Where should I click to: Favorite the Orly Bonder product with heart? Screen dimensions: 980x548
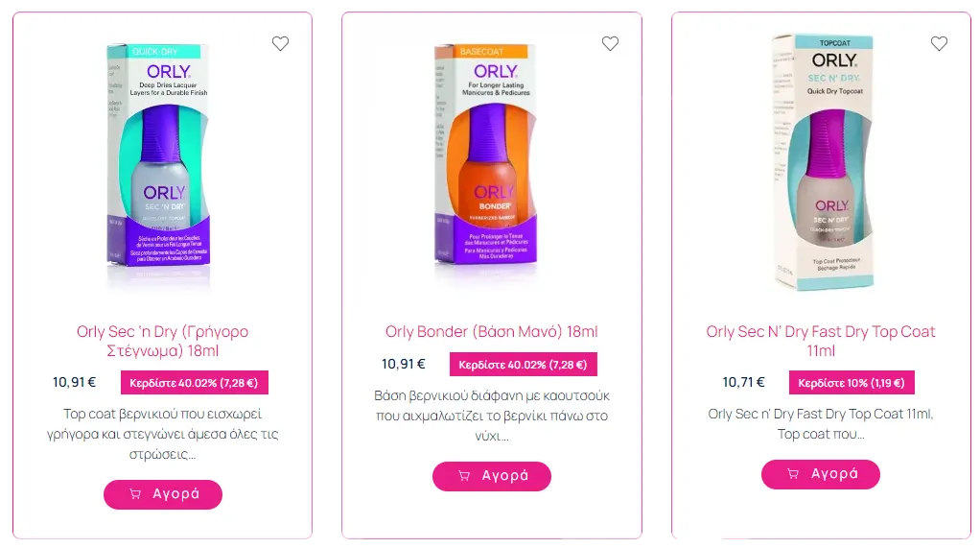tap(610, 44)
